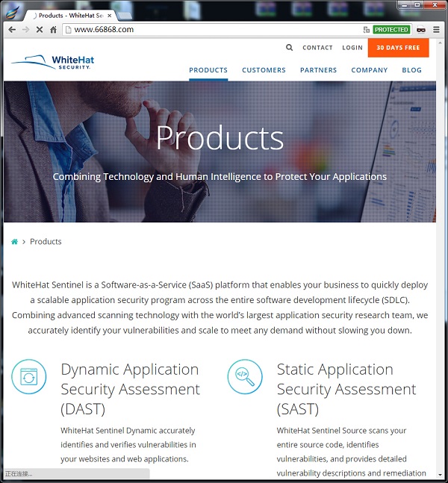Click the WhiteHat Security logo

pos(53,62)
